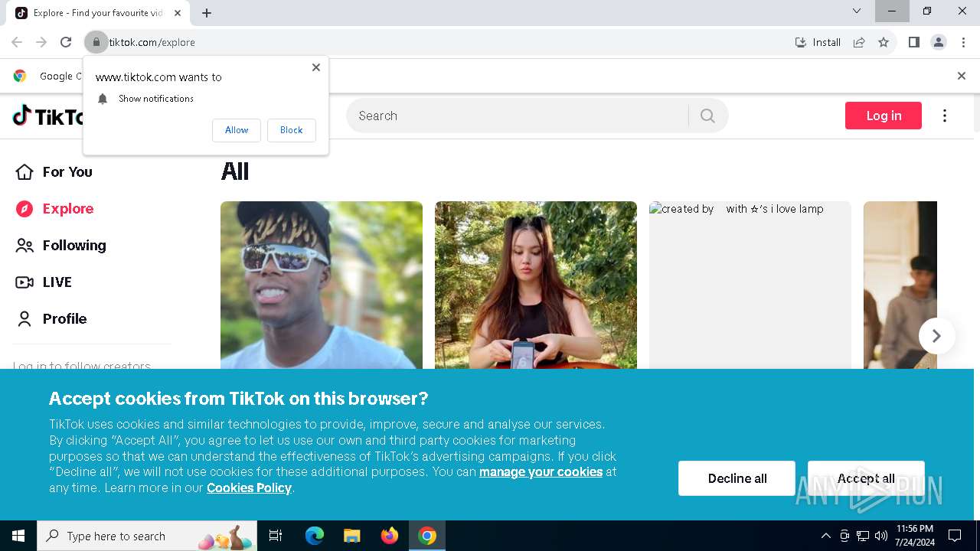Toggle the Chrome side panel
Screen dimensions: 980x551
tap(913, 42)
